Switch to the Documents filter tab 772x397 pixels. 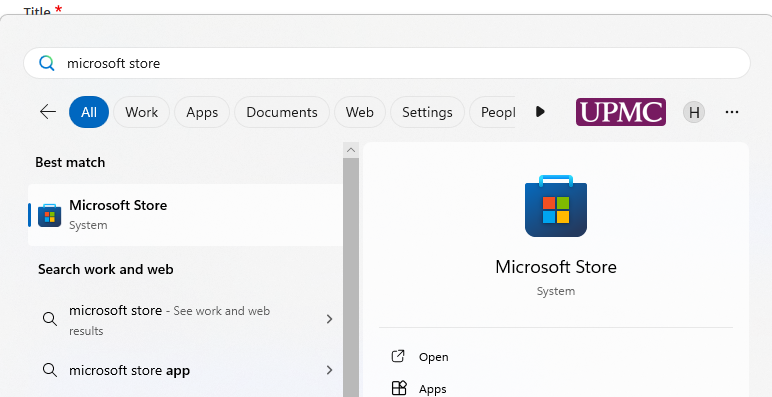(x=282, y=112)
